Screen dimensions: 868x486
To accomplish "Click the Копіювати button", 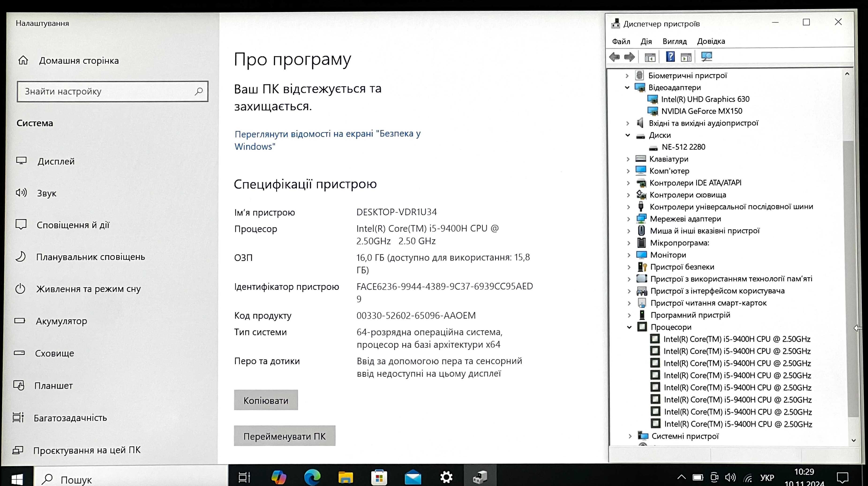I will pos(266,400).
